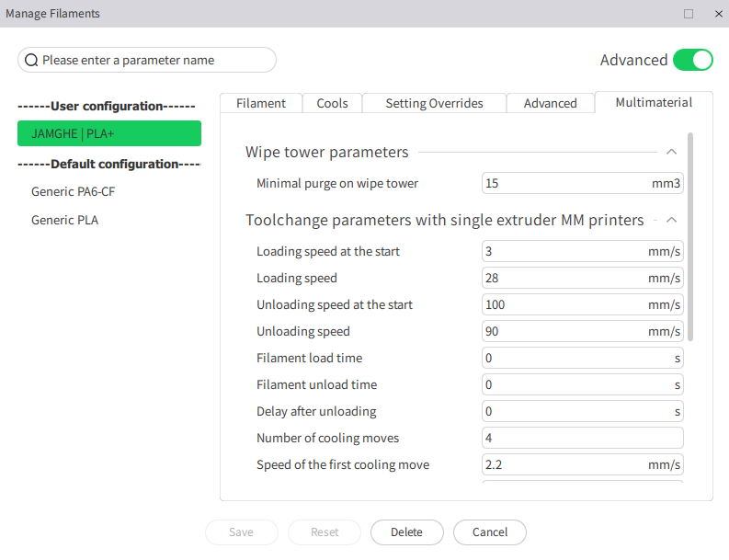Click the Filament load time label

pos(309,358)
